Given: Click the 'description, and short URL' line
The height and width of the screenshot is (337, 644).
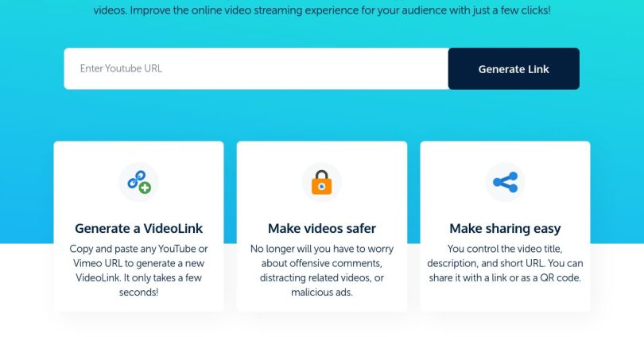Looking at the screenshot, I should 505,263.
